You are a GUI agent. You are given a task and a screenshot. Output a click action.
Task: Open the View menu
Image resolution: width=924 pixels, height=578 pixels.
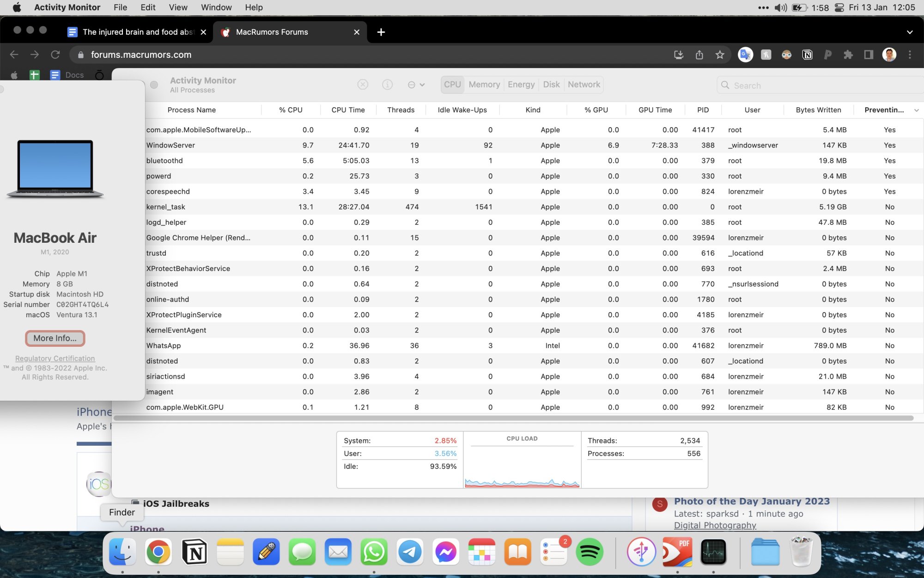(178, 7)
